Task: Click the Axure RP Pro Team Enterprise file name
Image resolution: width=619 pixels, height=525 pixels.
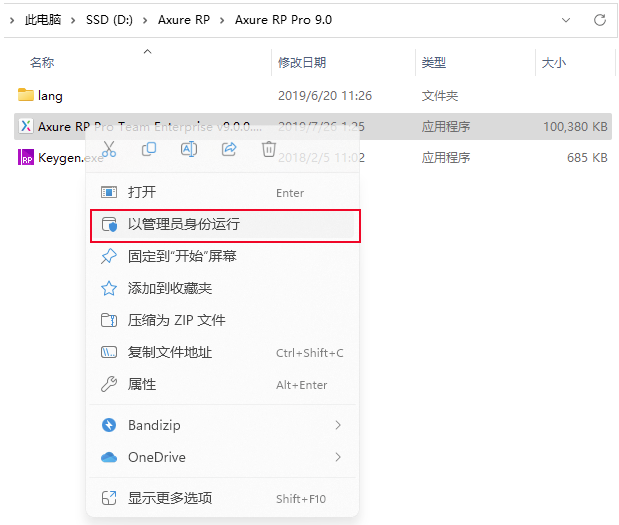Action: 150,127
